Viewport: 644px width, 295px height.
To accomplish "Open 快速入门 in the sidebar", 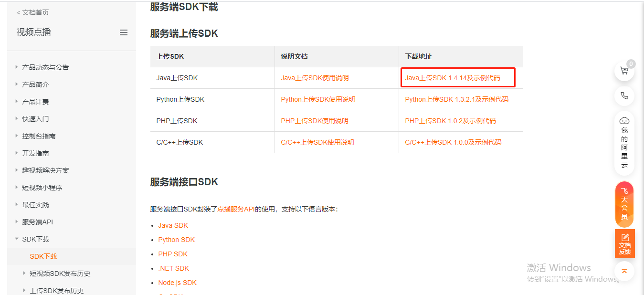I will click(x=35, y=119).
